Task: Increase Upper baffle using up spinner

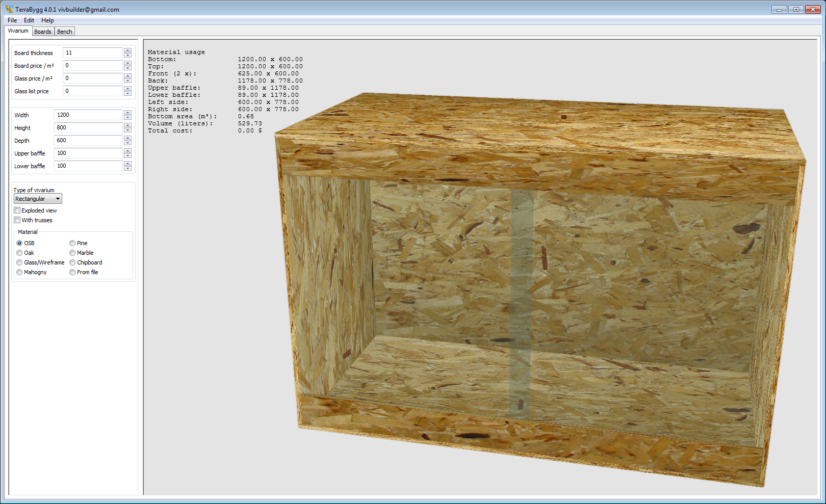Action: pyautogui.click(x=127, y=151)
